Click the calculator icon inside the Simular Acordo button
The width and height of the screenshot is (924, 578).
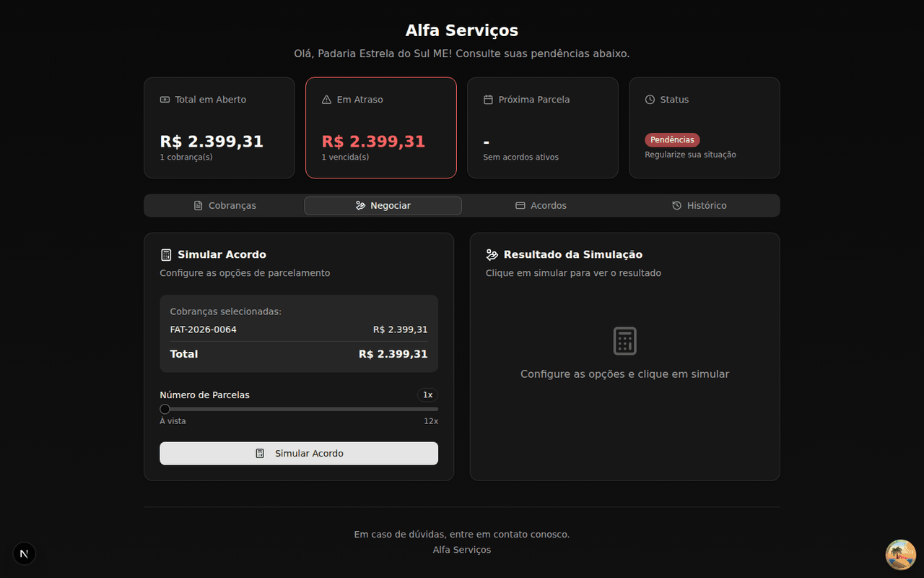[260, 454]
